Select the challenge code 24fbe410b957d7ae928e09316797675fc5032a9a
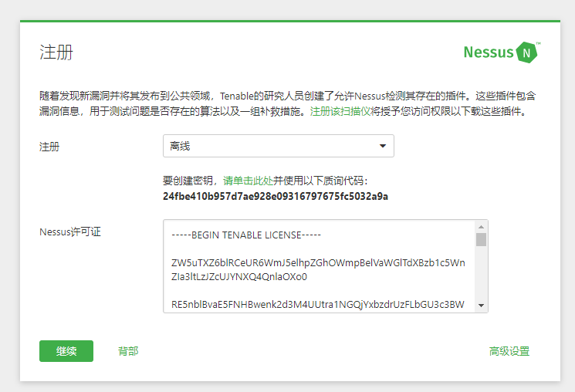Image resolution: width=575 pixels, height=392 pixels. click(x=276, y=197)
